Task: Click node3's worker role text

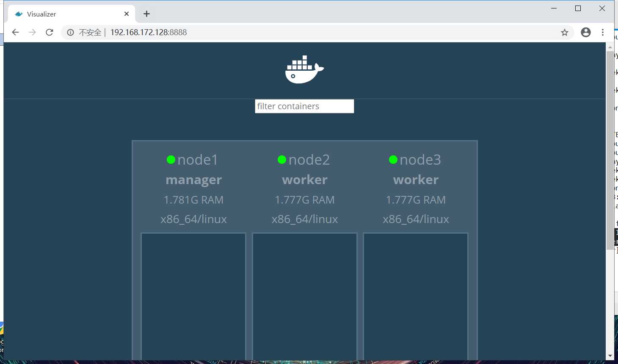Action: 416,180
